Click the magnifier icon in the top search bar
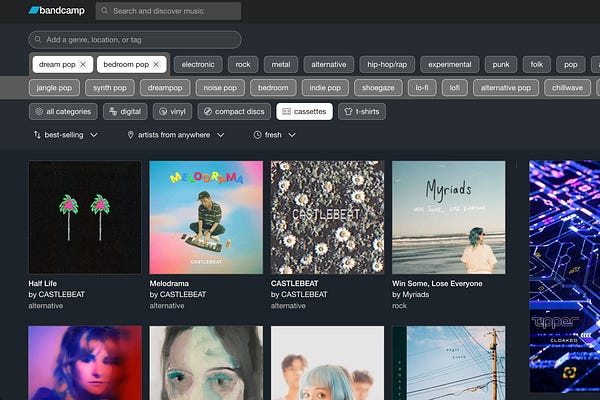This screenshot has height=400, width=600. pyautogui.click(x=104, y=11)
